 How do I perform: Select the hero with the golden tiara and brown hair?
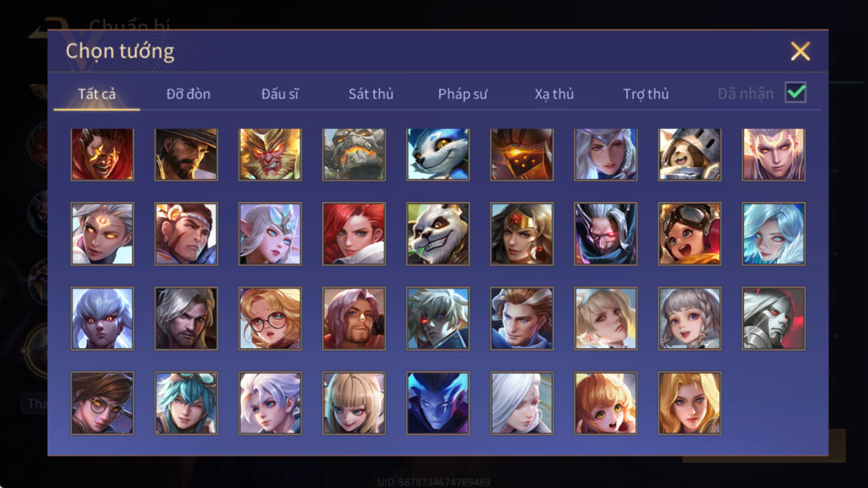tap(522, 234)
